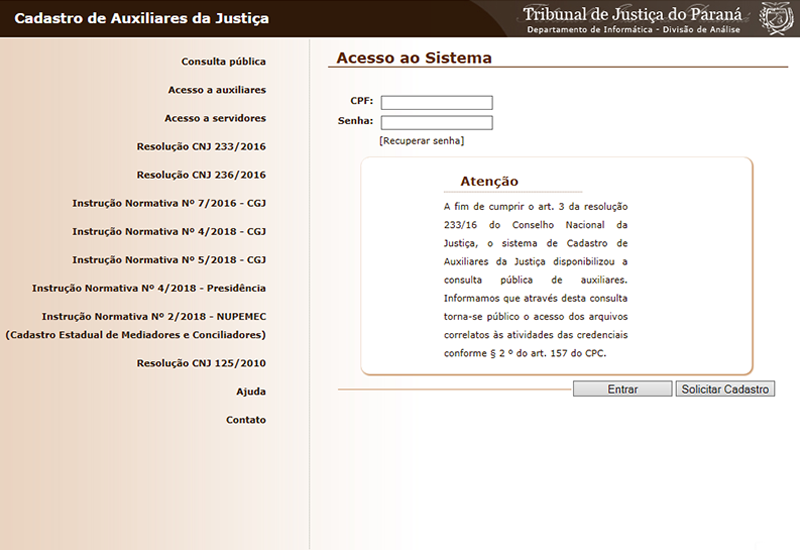
Task: Click the Acesso ao Sistema heading
Action: (x=414, y=58)
